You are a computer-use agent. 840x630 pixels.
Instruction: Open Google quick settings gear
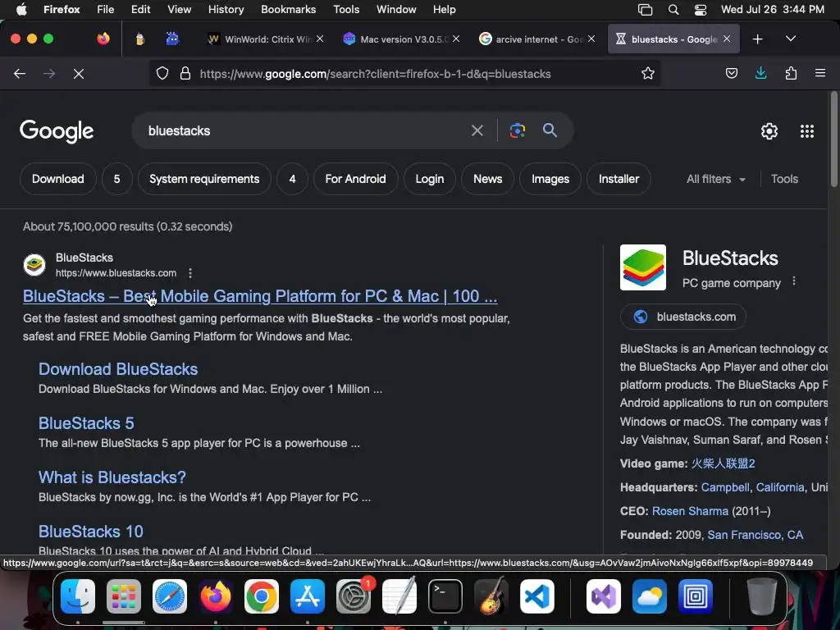769,131
